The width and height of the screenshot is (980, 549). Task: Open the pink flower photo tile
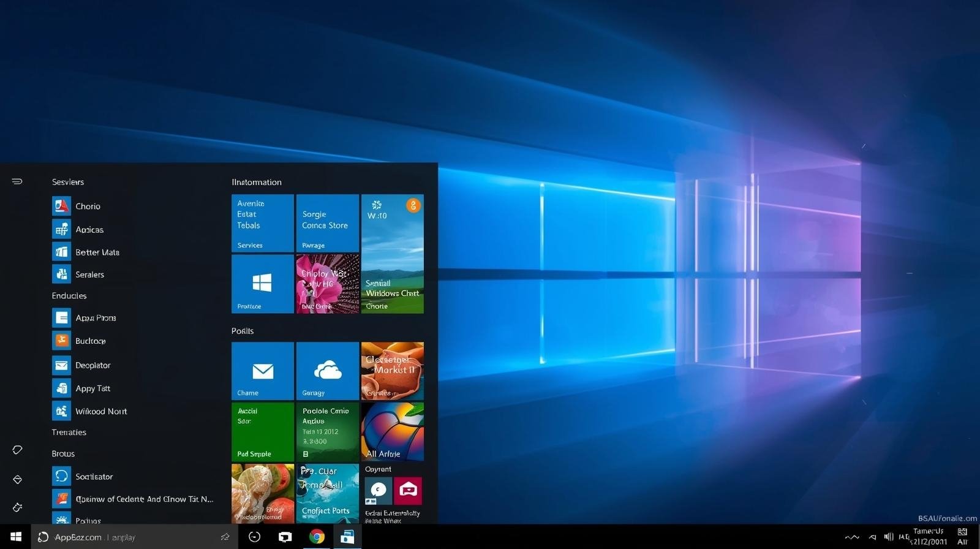pyautogui.click(x=328, y=284)
